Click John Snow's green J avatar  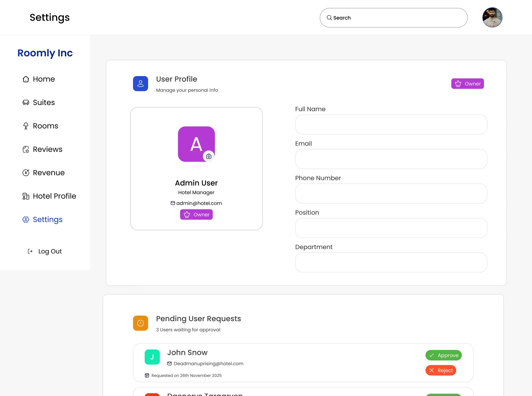pyautogui.click(x=152, y=357)
